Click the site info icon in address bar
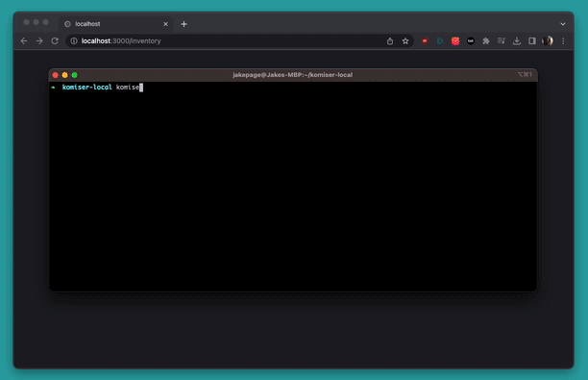The height and width of the screenshot is (380, 588). [x=74, y=41]
